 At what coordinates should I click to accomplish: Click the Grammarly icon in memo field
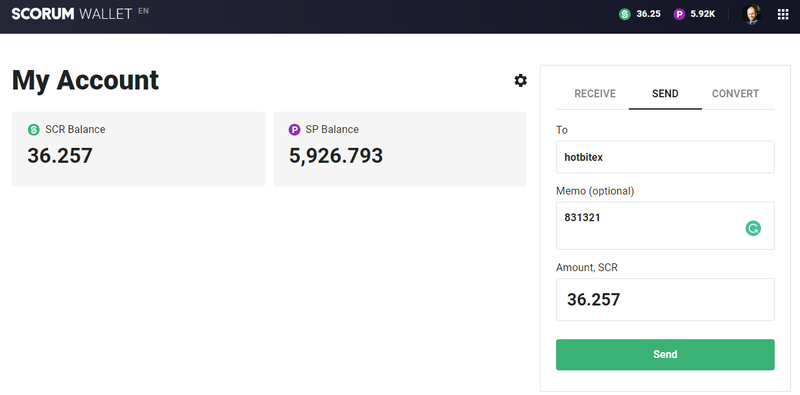753,228
